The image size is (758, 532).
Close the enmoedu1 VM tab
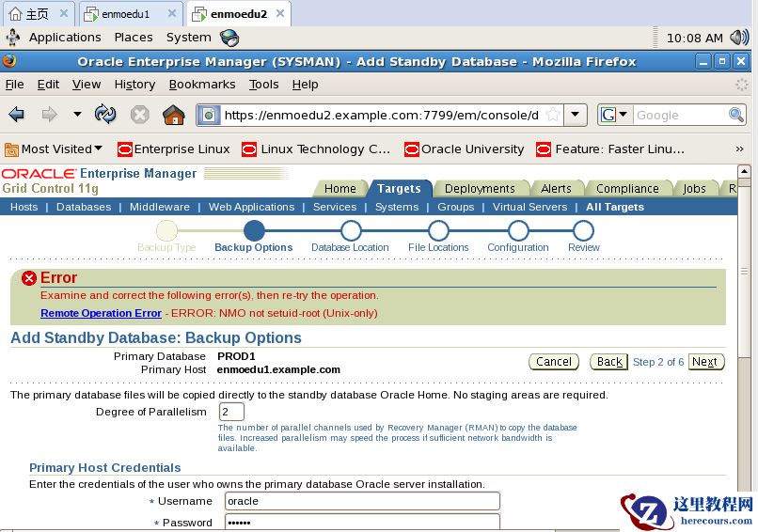tap(171, 13)
